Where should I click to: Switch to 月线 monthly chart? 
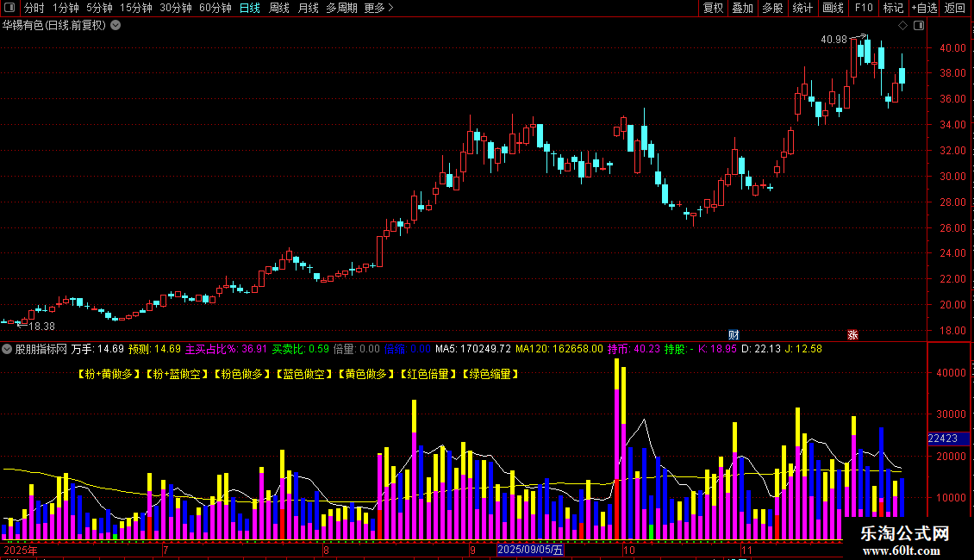click(308, 8)
